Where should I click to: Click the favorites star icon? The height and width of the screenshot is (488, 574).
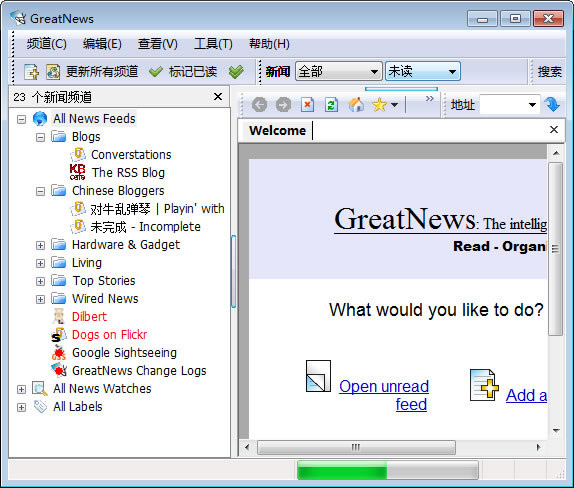click(x=379, y=105)
